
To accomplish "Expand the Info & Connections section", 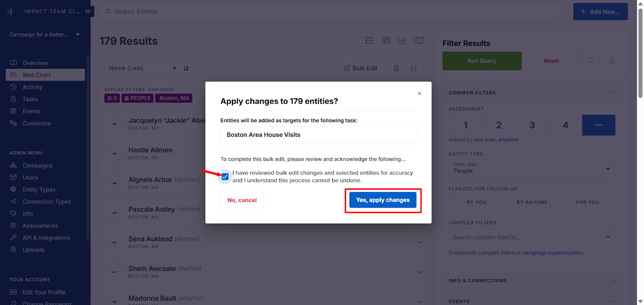I will coord(613,280).
